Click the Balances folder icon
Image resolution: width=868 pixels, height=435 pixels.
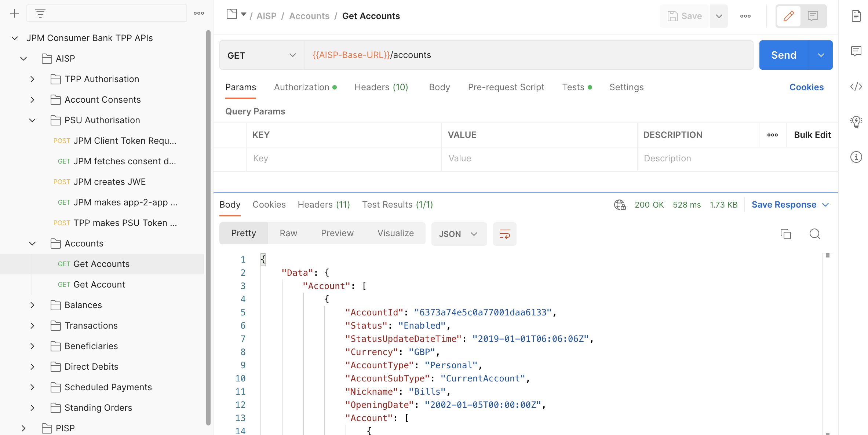coord(55,305)
